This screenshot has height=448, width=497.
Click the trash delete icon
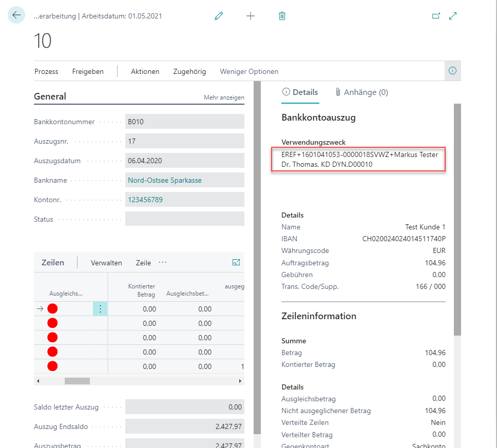pyautogui.click(x=282, y=16)
